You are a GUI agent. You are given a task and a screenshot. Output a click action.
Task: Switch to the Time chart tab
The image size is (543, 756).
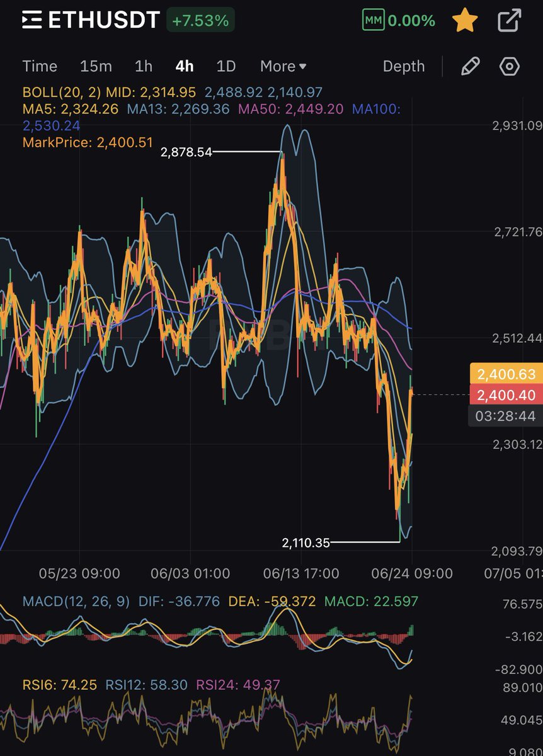point(40,66)
